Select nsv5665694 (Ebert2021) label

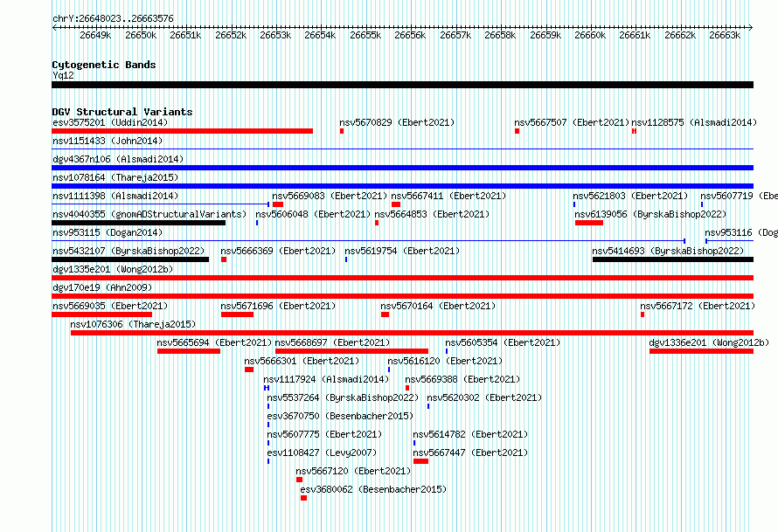coord(214,342)
